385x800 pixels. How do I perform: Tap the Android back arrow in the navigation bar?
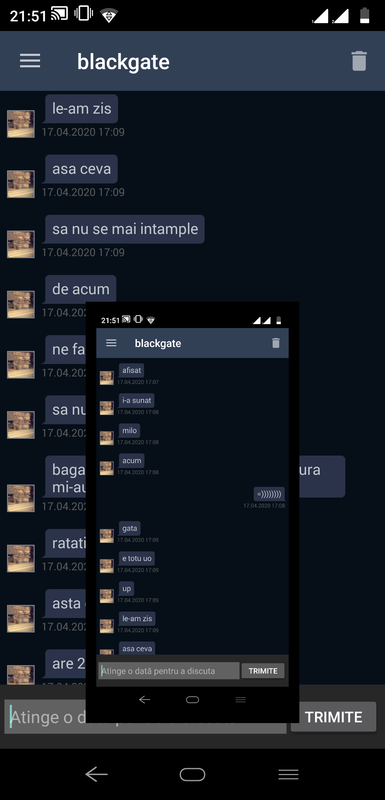click(96, 774)
